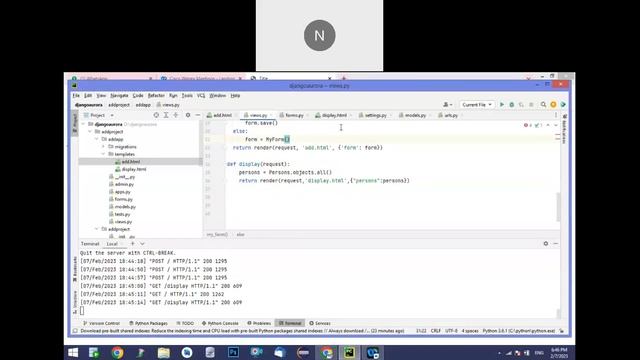Open Project view selector dropdown

tap(98, 116)
